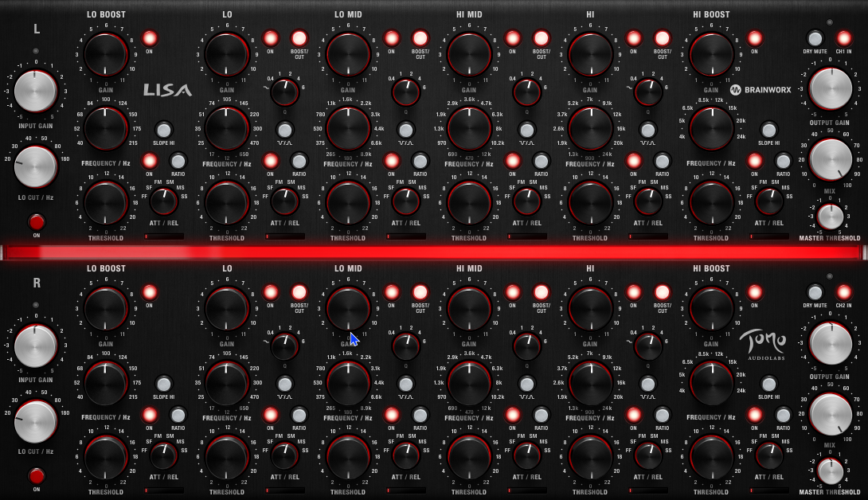
Task: Click the R channel HI MID Q knob
Action: pyautogui.click(x=526, y=346)
